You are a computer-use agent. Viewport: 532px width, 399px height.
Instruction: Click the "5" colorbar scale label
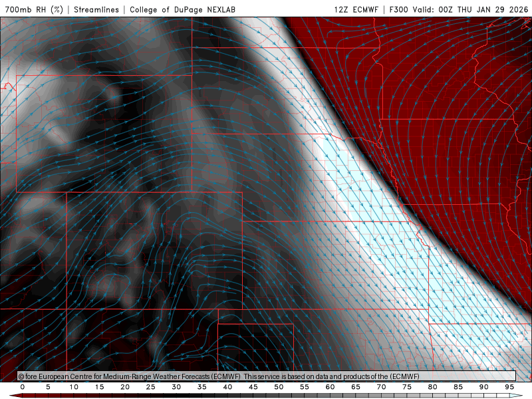[x=48, y=387]
